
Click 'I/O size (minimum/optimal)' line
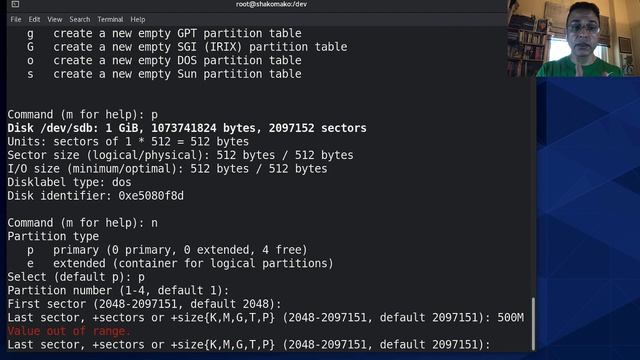click(x=167, y=169)
